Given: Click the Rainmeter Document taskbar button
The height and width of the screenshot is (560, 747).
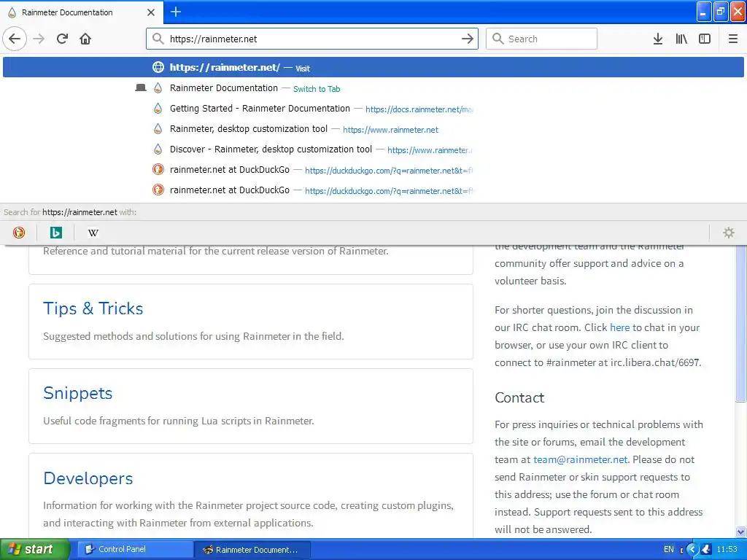Looking at the screenshot, I should coord(253,549).
